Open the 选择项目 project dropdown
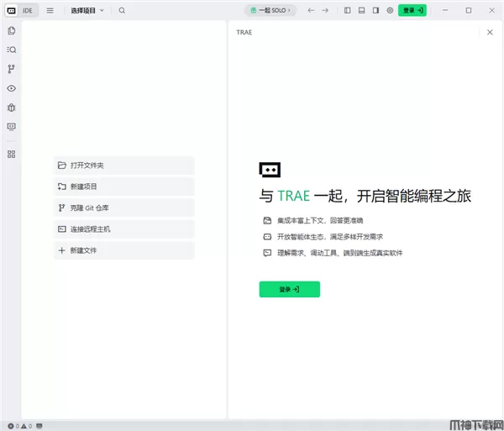Image resolution: width=504 pixels, height=431 pixels. pos(87,11)
